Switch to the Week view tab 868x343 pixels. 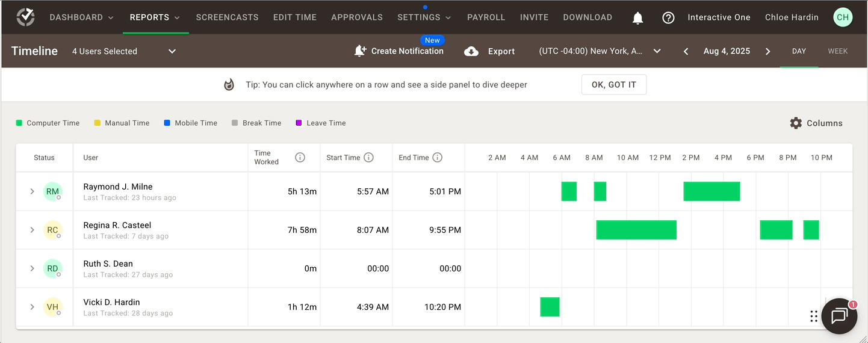pos(838,51)
